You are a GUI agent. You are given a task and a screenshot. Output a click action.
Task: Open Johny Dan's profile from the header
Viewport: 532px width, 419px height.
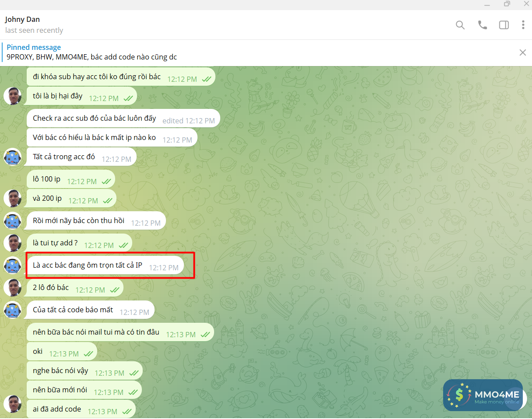[22, 19]
